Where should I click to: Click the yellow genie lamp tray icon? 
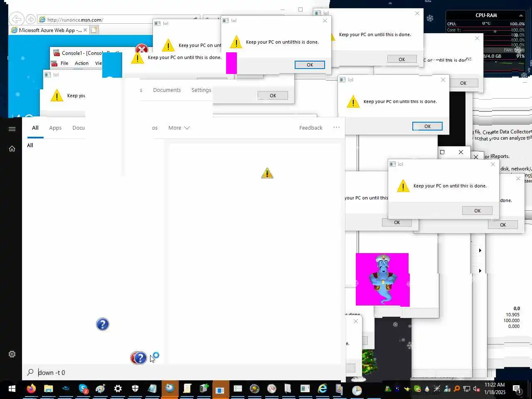[x=407, y=389]
